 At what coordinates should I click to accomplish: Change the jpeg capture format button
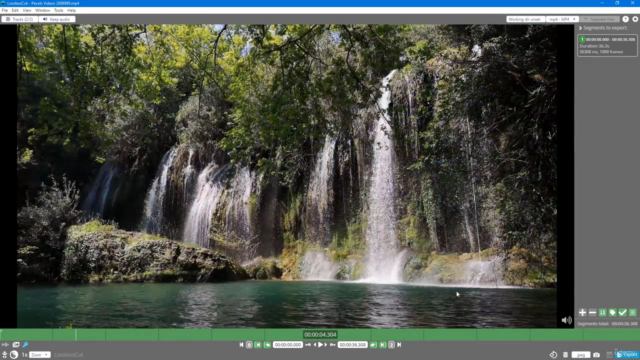tap(581, 355)
